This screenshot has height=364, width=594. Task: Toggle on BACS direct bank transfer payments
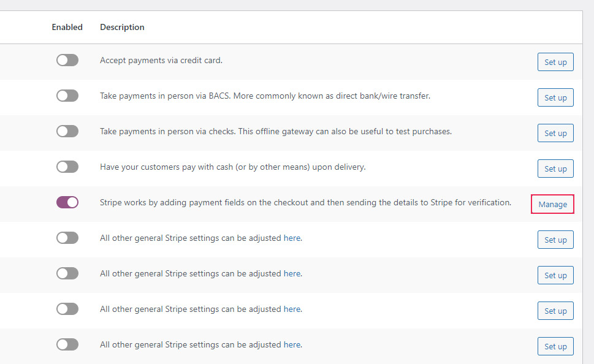[x=67, y=96]
